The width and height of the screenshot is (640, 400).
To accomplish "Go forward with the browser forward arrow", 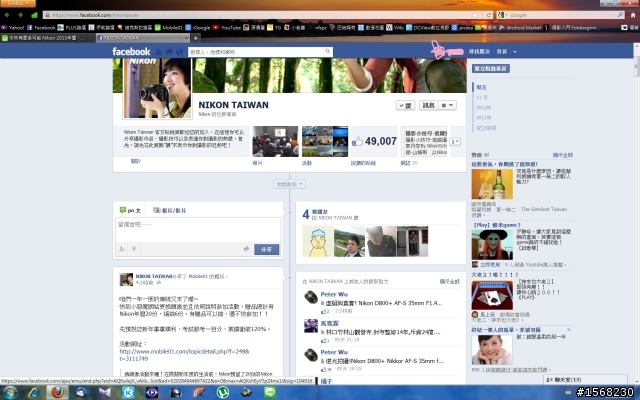I will [x=20, y=15].
